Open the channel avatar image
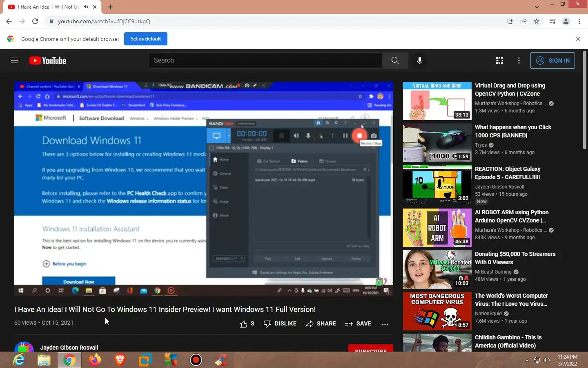Screen dimensions: 588x368 coord(24,347)
